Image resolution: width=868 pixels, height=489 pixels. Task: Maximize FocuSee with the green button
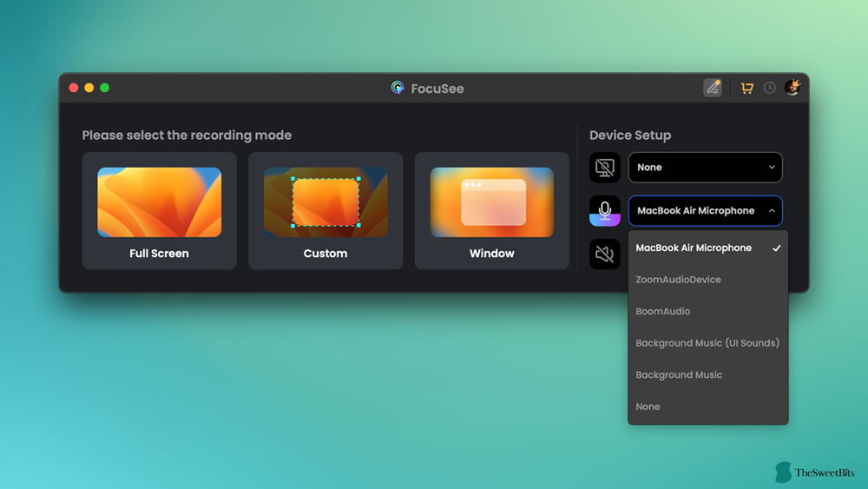105,88
